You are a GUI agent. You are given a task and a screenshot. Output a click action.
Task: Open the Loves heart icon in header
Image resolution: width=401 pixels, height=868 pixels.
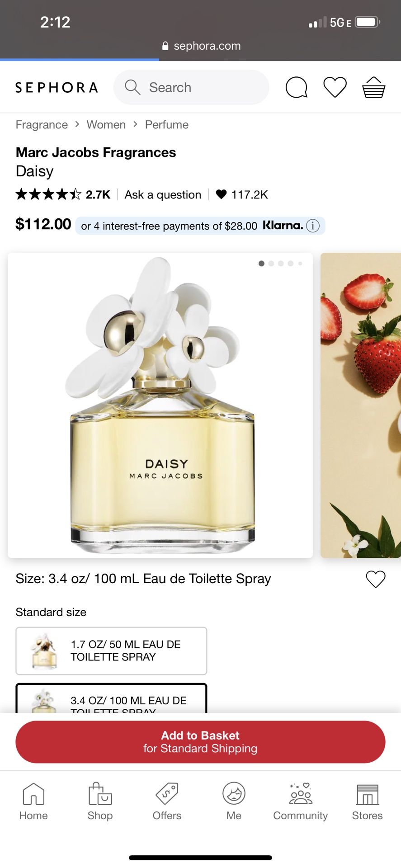[335, 87]
